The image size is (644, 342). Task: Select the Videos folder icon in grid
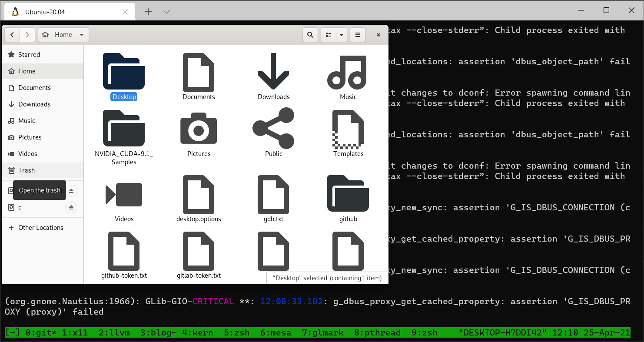point(124,194)
